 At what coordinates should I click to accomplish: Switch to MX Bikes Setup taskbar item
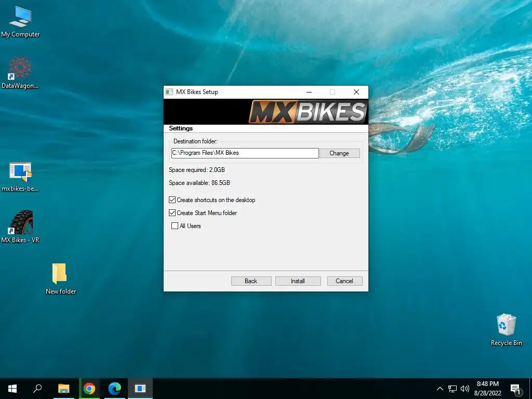click(x=140, y=389)
